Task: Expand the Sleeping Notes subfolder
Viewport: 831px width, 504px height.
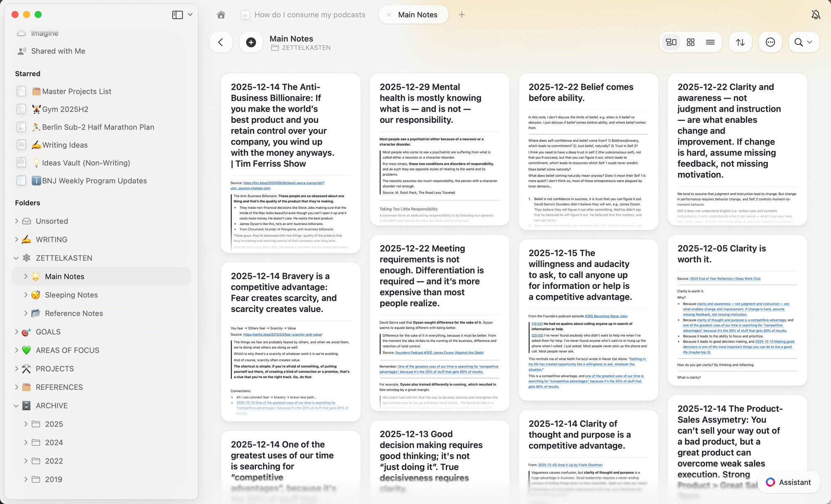Action: coord(26,295)
